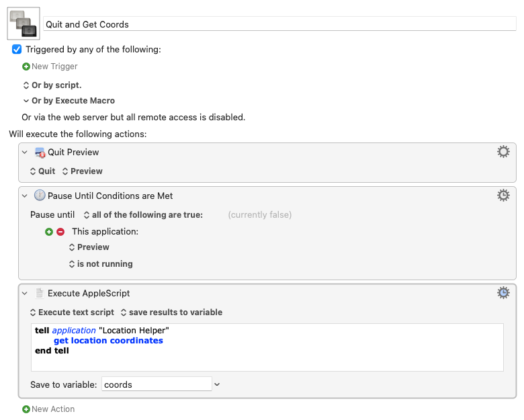Open the Quit Preview action gear menu
Screen dimensions: 524x420
(503, 152)
